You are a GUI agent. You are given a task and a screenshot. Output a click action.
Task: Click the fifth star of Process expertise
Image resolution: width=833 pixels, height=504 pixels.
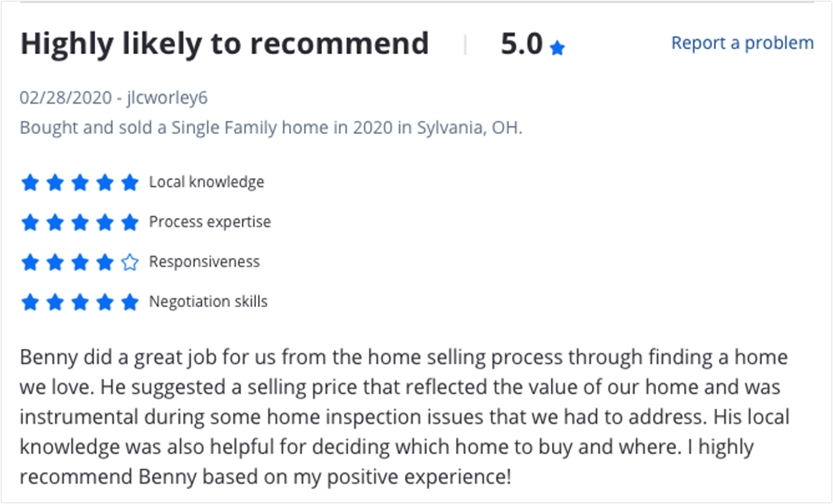pos(130,222)
